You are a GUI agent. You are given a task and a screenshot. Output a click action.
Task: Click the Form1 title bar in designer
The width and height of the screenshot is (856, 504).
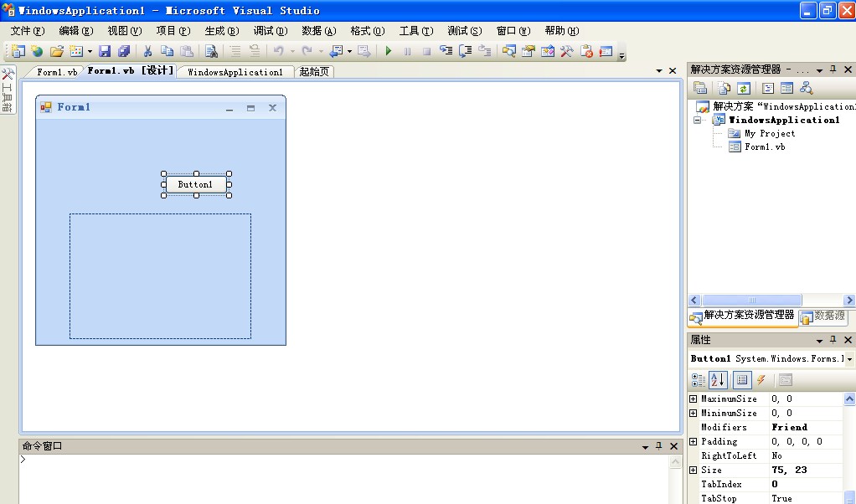[161, 107]
